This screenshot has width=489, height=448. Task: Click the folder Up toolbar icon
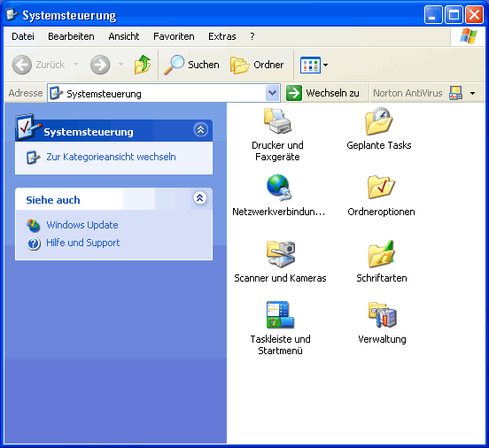[x=143, y=65]
